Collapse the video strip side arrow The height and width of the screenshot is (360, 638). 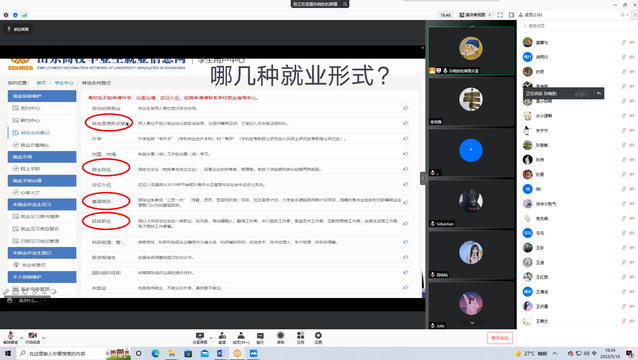(423, 178)
